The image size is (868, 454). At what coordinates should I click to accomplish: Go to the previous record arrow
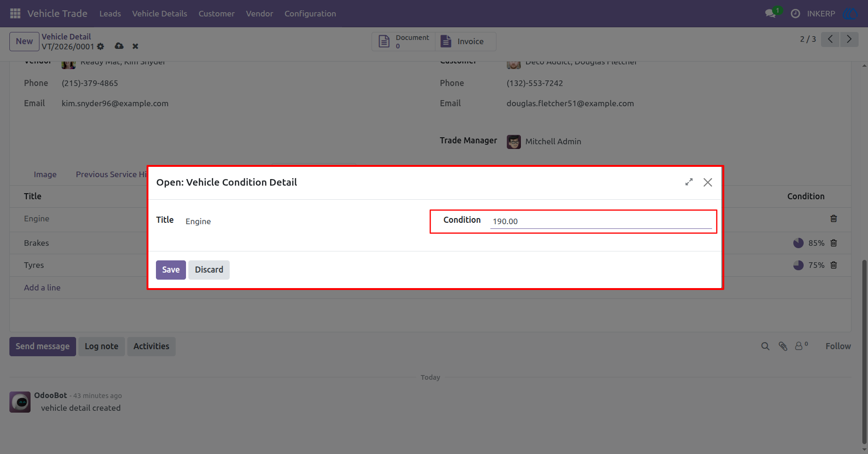pyautogui.click(x=830, y=39)
